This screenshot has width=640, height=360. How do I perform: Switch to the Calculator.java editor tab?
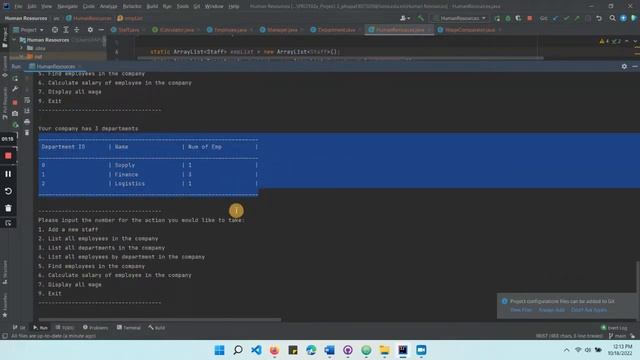[x=176, y=30]
